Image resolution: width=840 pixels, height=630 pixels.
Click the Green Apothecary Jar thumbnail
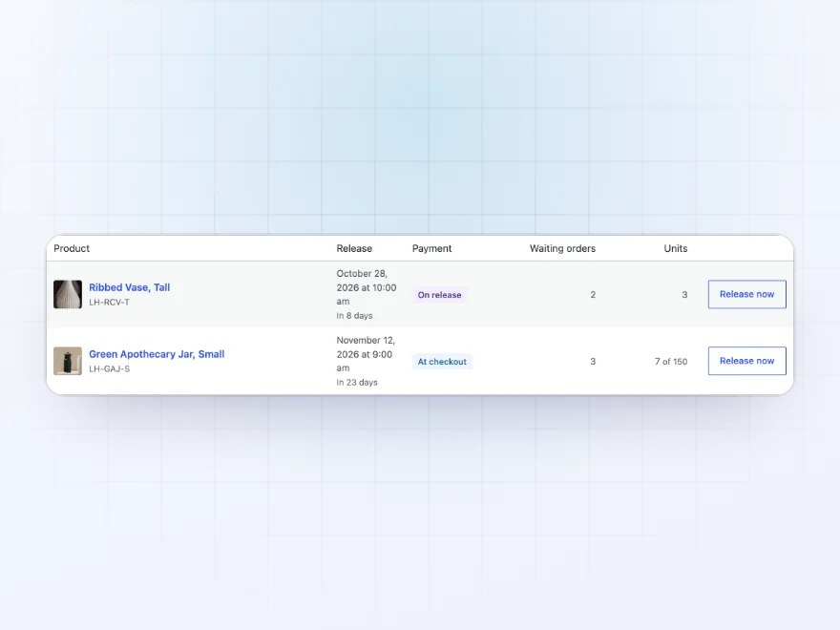click(x=68, y=361)
